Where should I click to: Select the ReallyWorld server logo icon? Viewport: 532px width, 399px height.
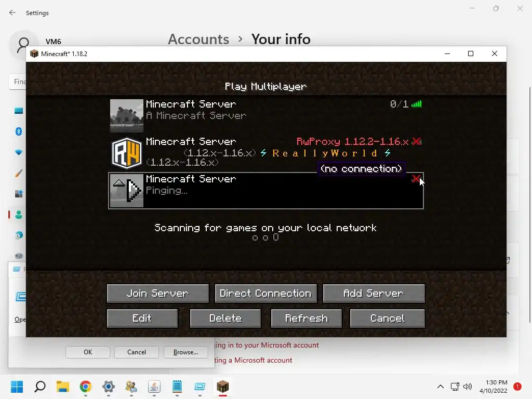coord(127,153)
